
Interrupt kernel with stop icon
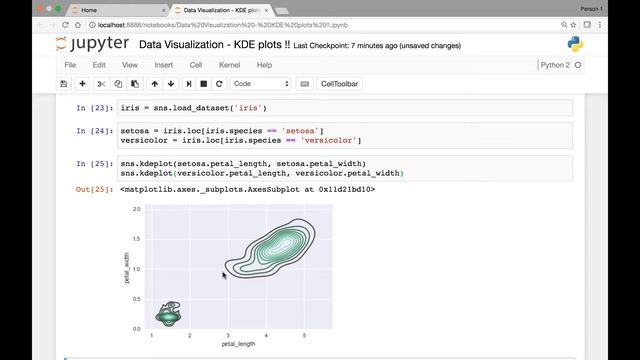(203, 84)
